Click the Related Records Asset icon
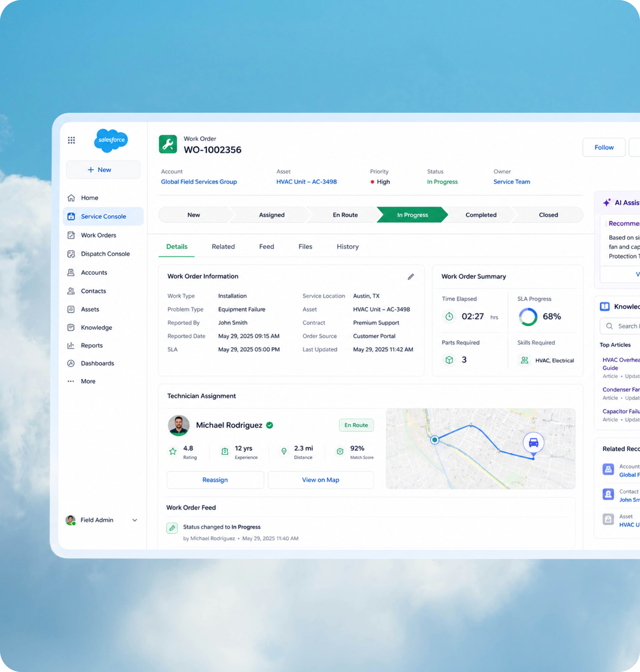Viewport: 640px width, 672px height. click(608, 519)
